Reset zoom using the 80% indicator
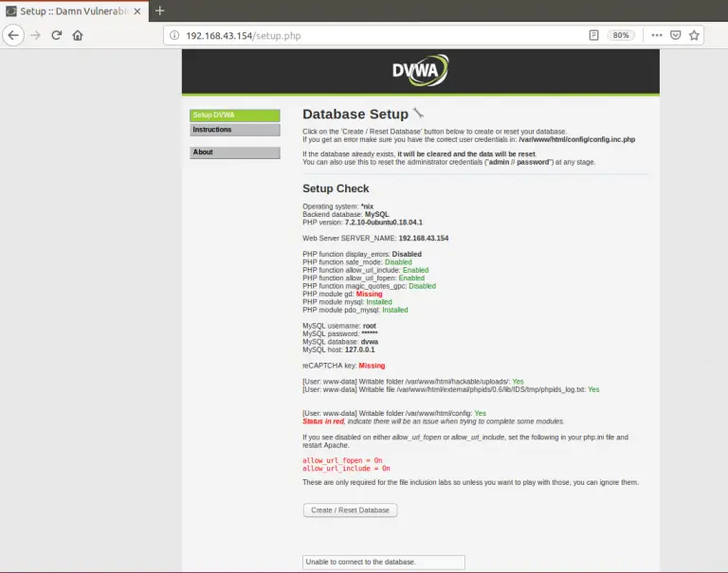 coord(620,35)
